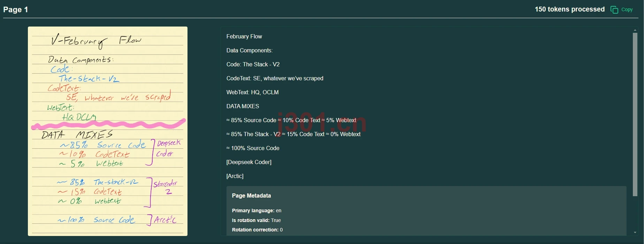Click the Copy icon
The width and height of the screenshot is (644, 244).
(x=614, y=10)
